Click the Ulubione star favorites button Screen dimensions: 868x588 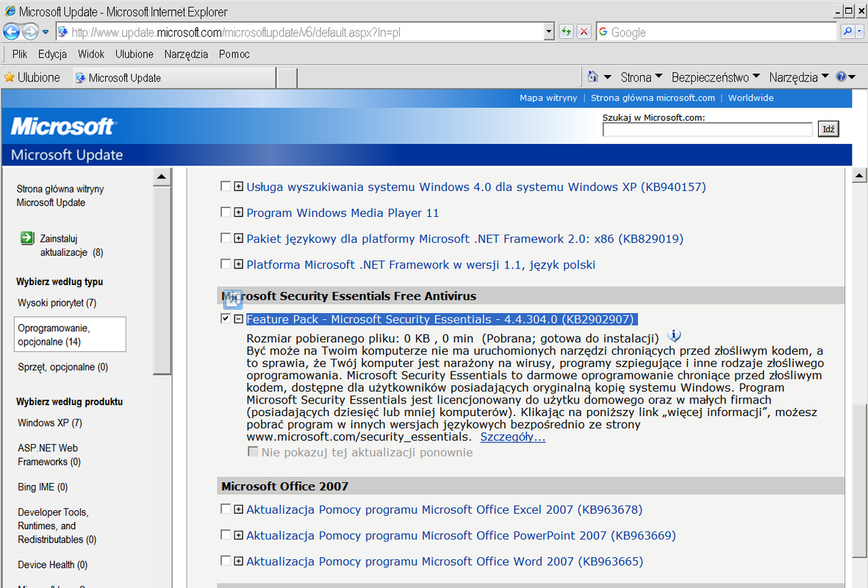32,77
